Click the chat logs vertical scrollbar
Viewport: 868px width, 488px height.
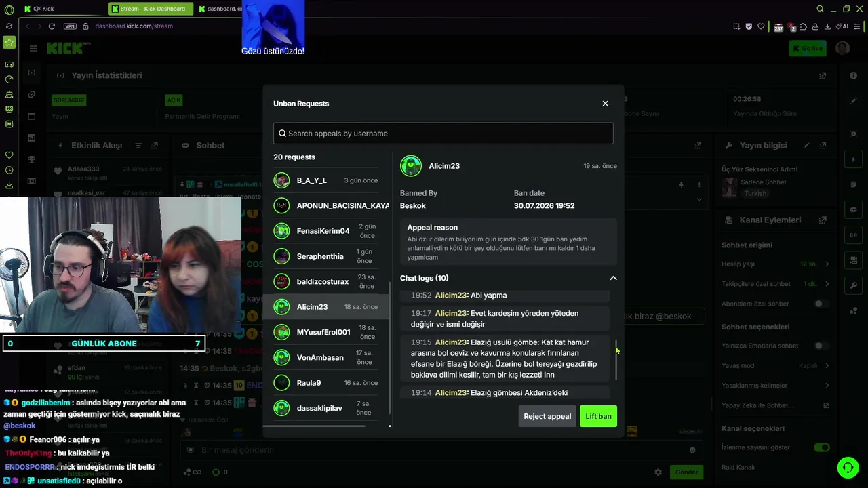point(616,359)
